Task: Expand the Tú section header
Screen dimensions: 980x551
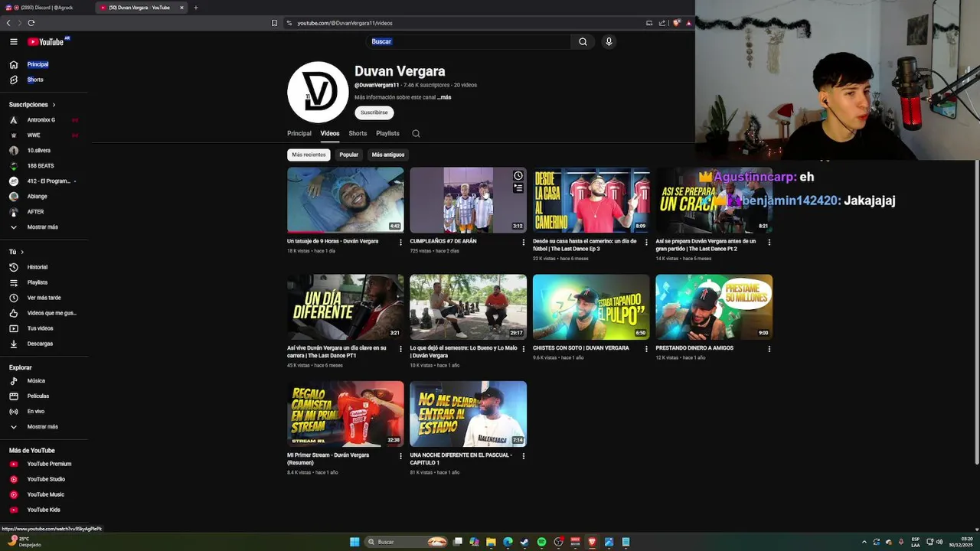Action: [x=16, y=252]
